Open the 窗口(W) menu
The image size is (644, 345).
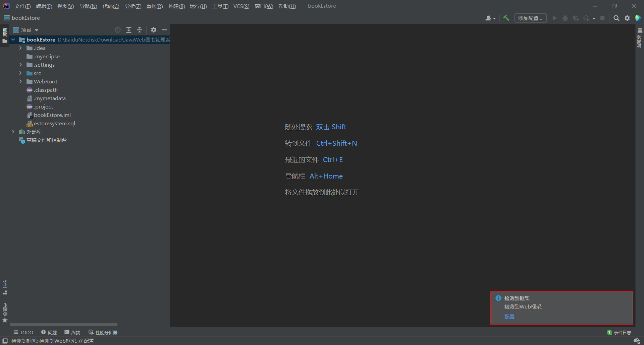point(264,6)
